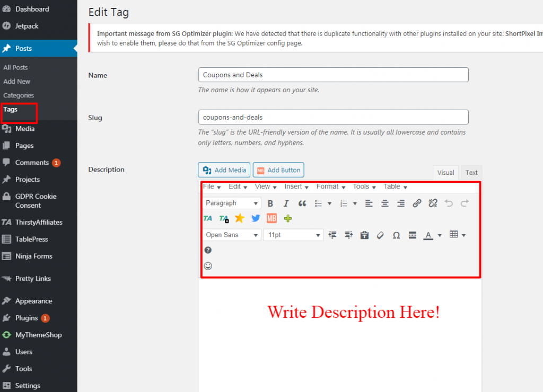Screen dimensions: 543x392
Task: Toggle bold formatting in the editor
Action: tap(270, 203)
